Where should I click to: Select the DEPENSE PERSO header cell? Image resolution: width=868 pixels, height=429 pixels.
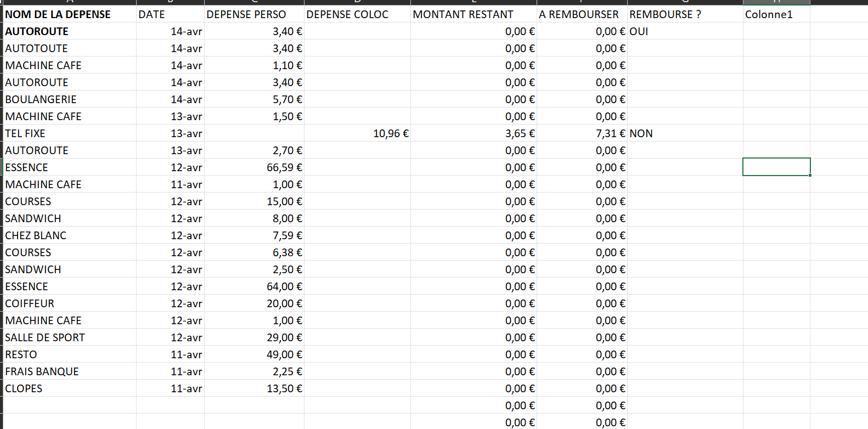coord(254,14)
